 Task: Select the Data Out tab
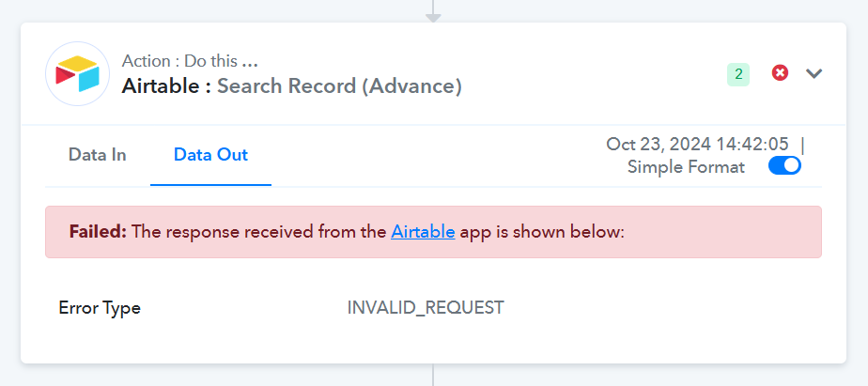[x=210, y=155]
